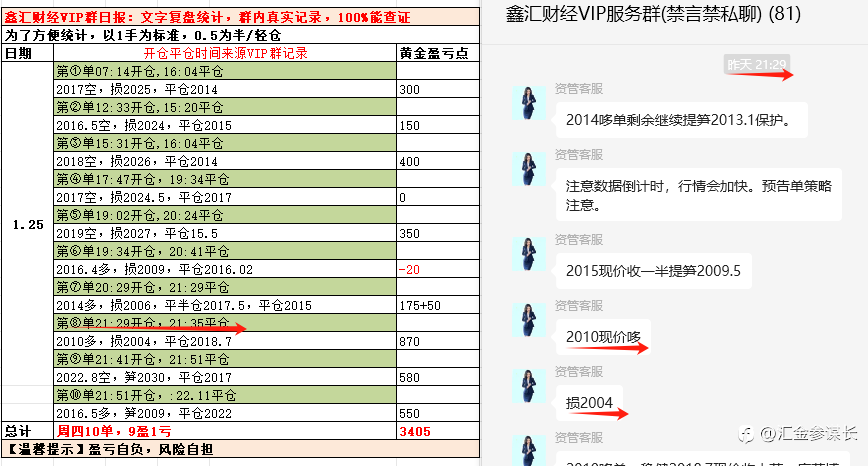Click sender name 资管客服 above '2015现价收一半' message
868x466 pixels.
click(578, 240)
